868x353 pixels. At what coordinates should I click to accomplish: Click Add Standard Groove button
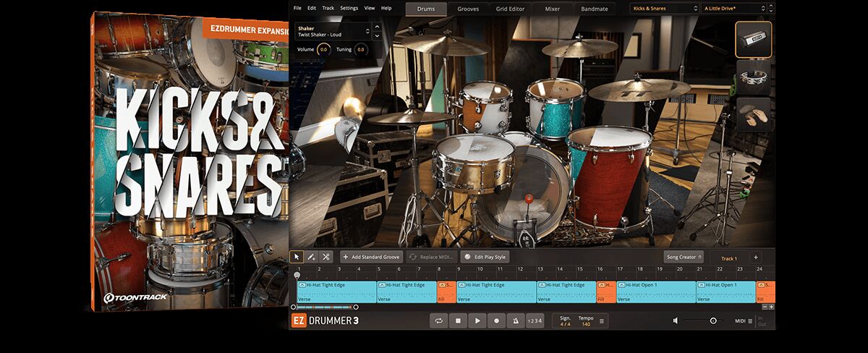[372, 257]
